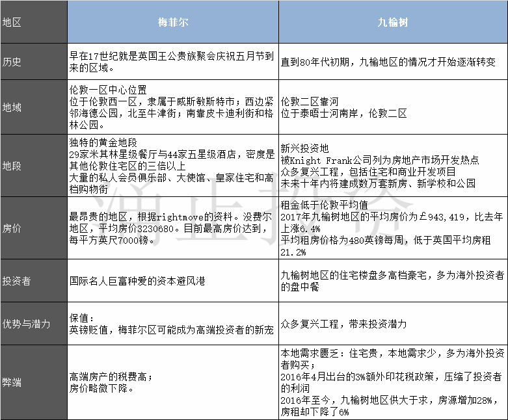Click the '优势与潜力' row label
This screenshot has height=420, width=508.
34,324
